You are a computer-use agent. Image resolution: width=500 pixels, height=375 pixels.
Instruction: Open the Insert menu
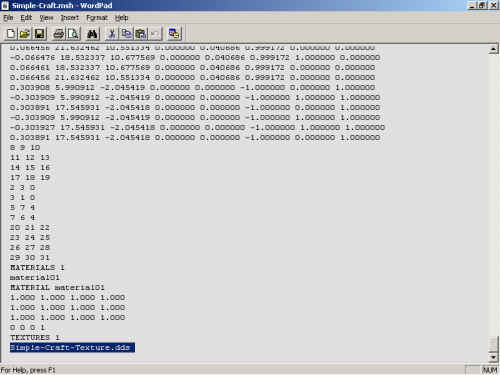click(70, 18)
